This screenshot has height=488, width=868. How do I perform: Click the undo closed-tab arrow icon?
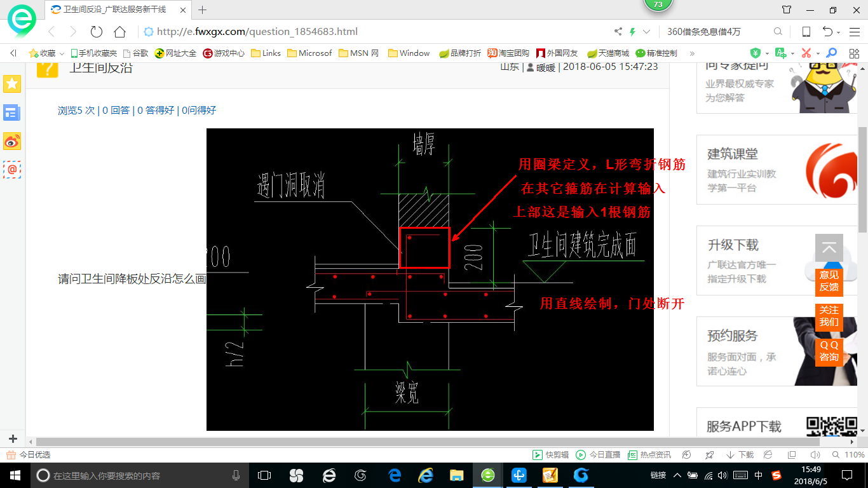coord(827,32)
